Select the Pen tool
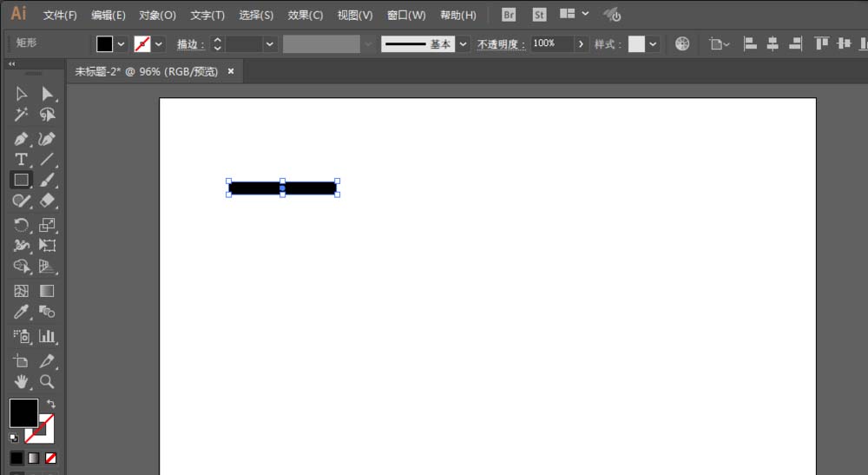This screenshot has height=475, width=868. [x=22, y=139]
